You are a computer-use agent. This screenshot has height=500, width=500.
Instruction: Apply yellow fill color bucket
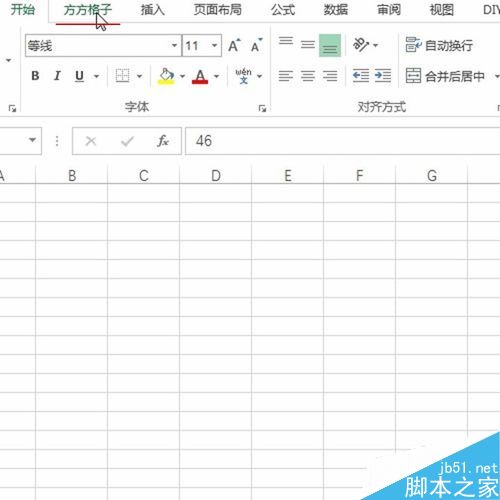click(x=166, y=76)
